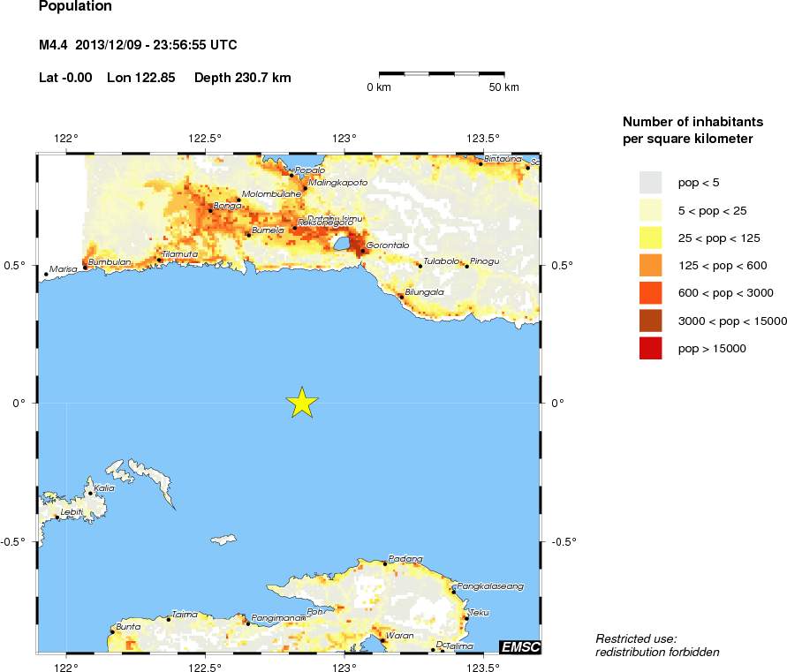Click the Bumela town label

click(x=268, y=230)
